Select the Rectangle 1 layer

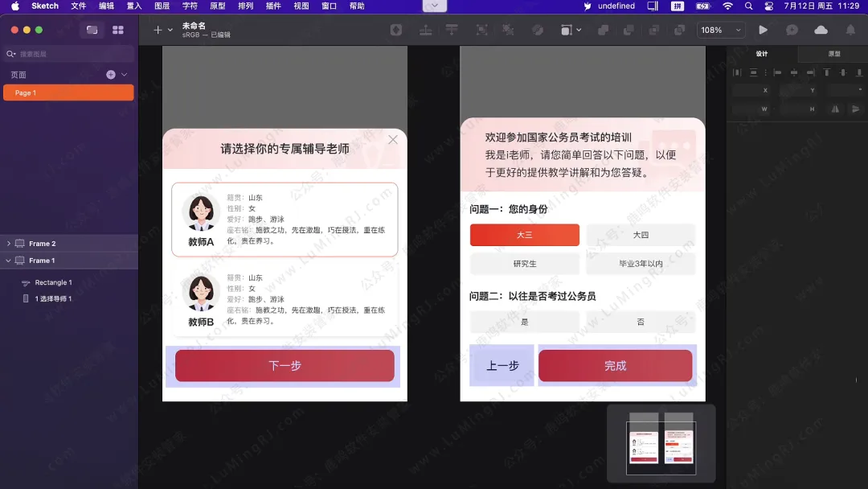[x=55, y=282]
